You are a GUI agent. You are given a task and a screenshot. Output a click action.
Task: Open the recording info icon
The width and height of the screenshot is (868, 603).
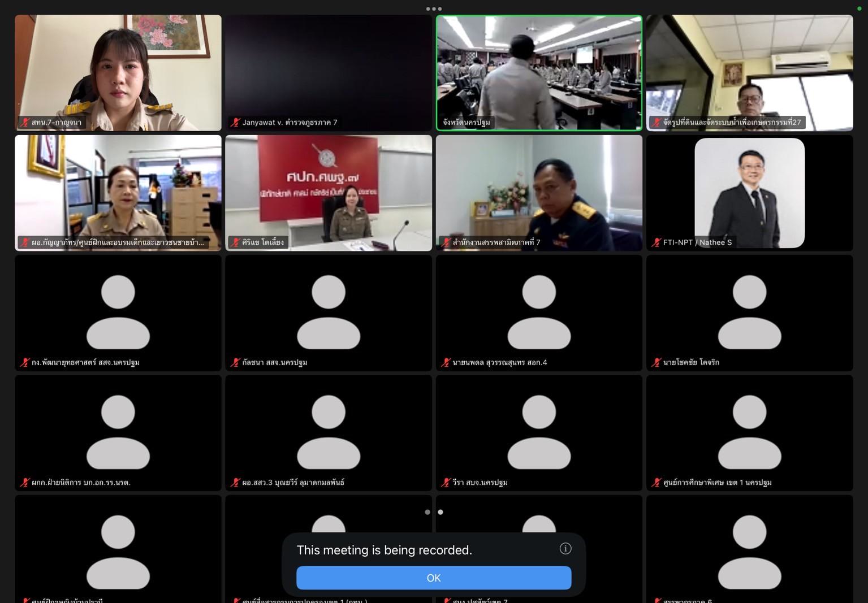565,549
